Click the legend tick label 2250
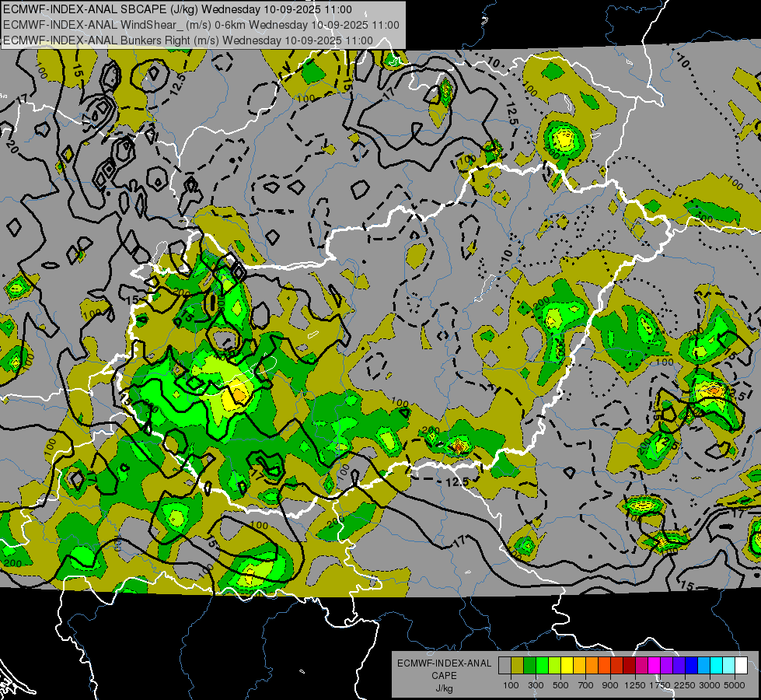The width and height of the screenshot is (761, 700). 684,685
